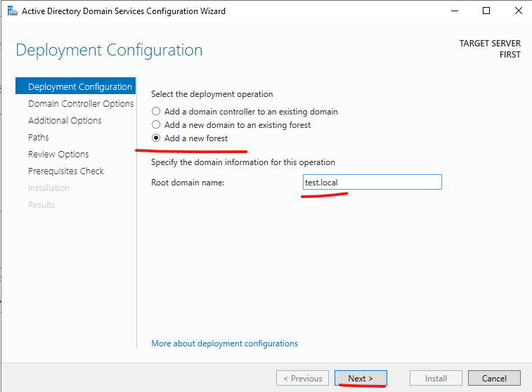Open Review Options in the sidebar
The height and width of the screenshot is (392, 532).
tap(58, 155)
